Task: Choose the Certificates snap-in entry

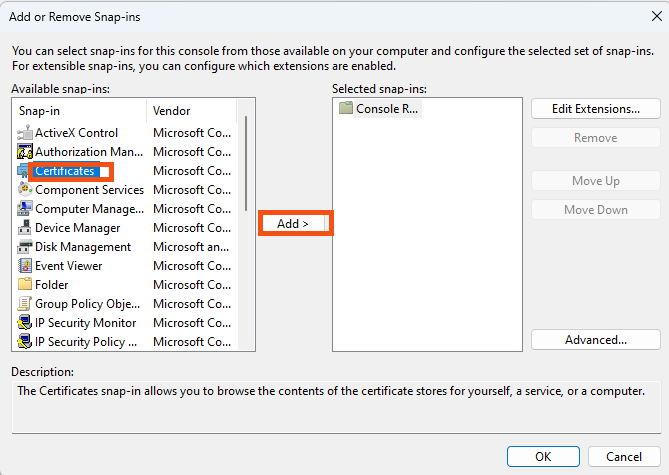Action: (x=64, y=171)
